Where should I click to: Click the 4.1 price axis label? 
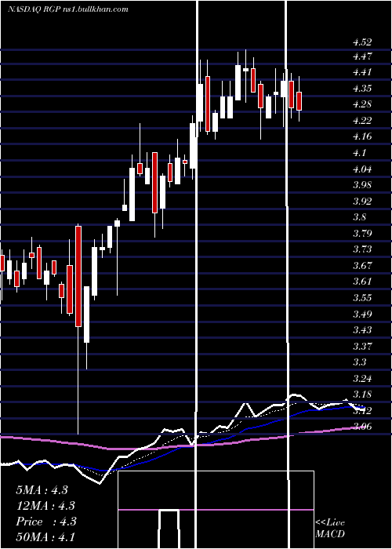click(x=359, y=153)
